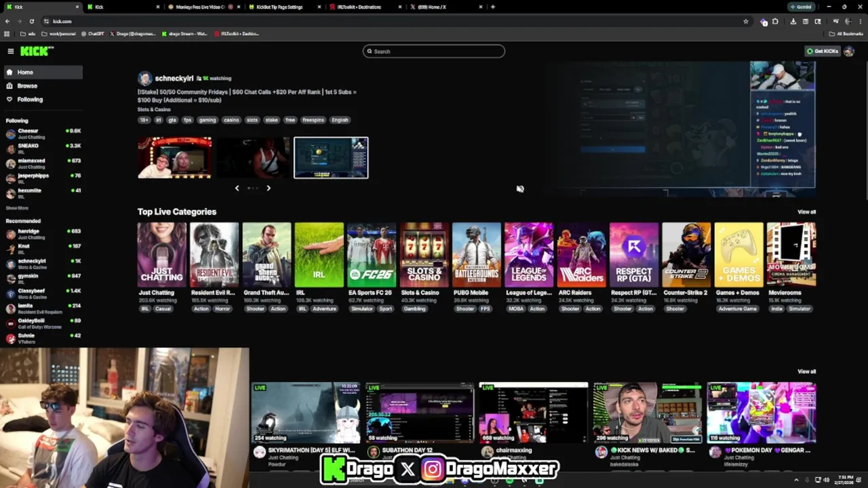Click the Get KICKs button
Viewport: 868px width, 488px height.
pos(822,51)
